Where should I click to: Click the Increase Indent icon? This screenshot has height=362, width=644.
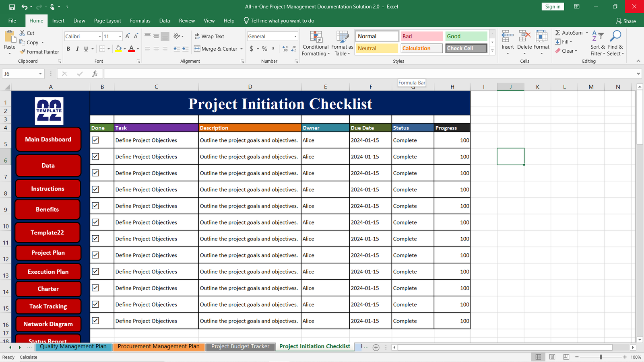pos(185,49)
